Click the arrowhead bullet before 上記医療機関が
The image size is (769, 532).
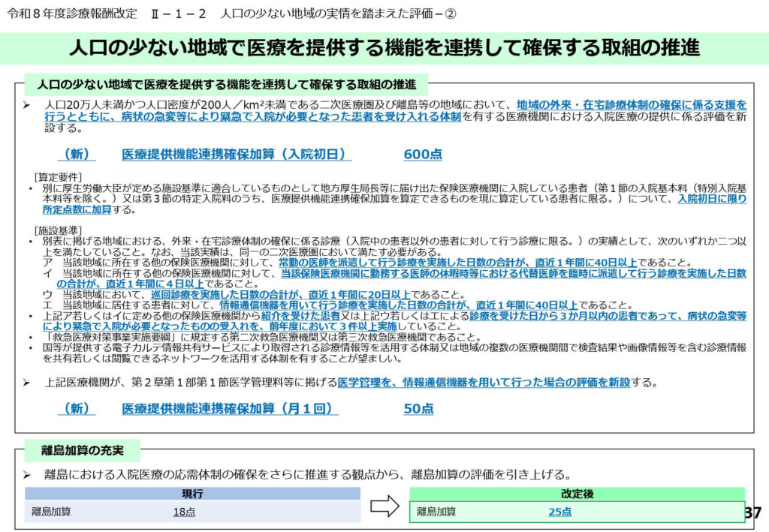click(x=26, y=383)
